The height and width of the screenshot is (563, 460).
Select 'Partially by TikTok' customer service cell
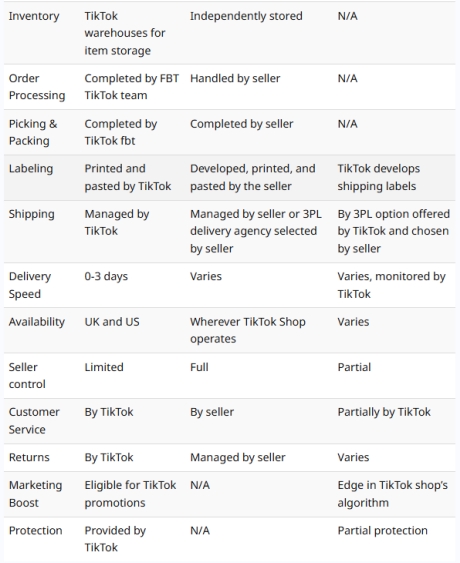coord(384,412)
